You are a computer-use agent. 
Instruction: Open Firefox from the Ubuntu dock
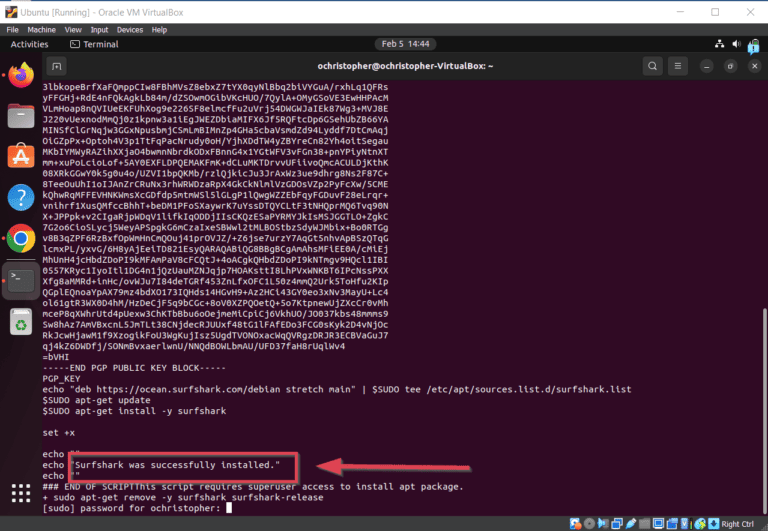(21, 75)
